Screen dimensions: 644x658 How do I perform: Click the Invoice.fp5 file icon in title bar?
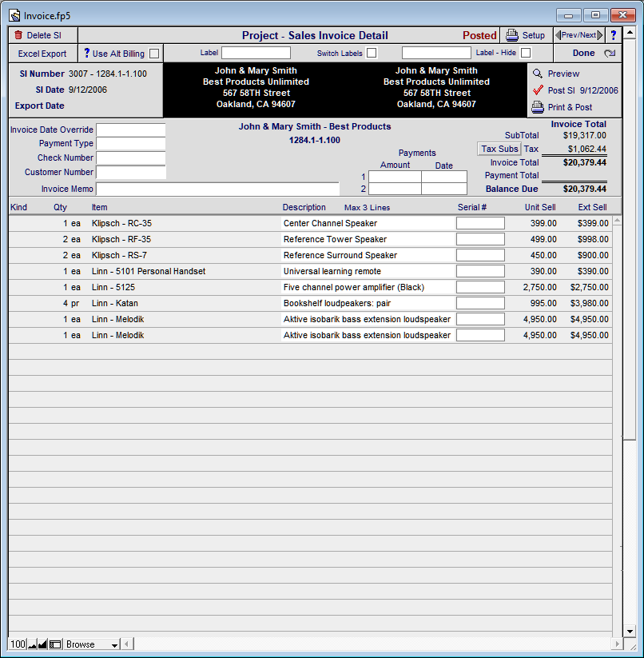(14, 15)
